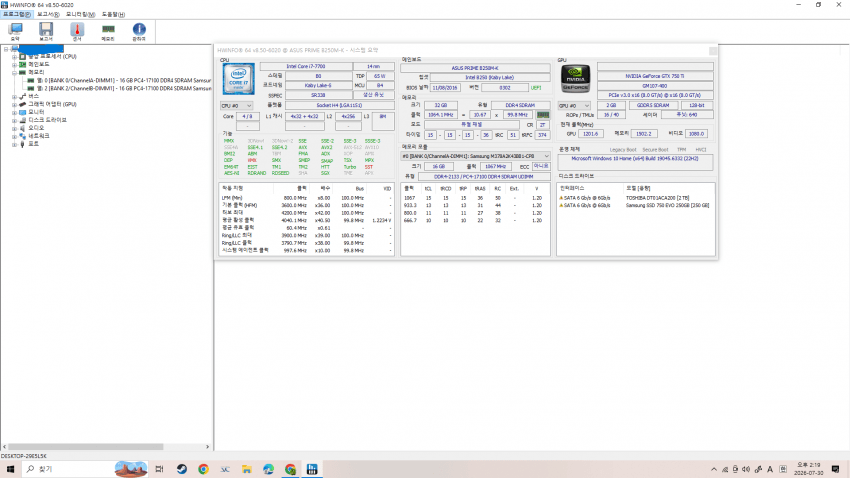Screen dimensions: 850x478
Task: Open the 프로그램(P) menu
Action: (x=17, y=15)
